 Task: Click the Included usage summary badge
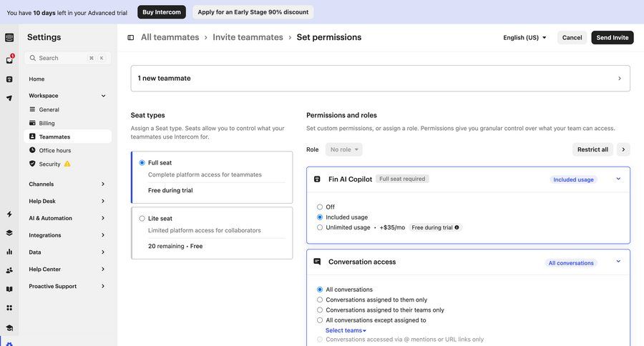click(x=573, y=179)
